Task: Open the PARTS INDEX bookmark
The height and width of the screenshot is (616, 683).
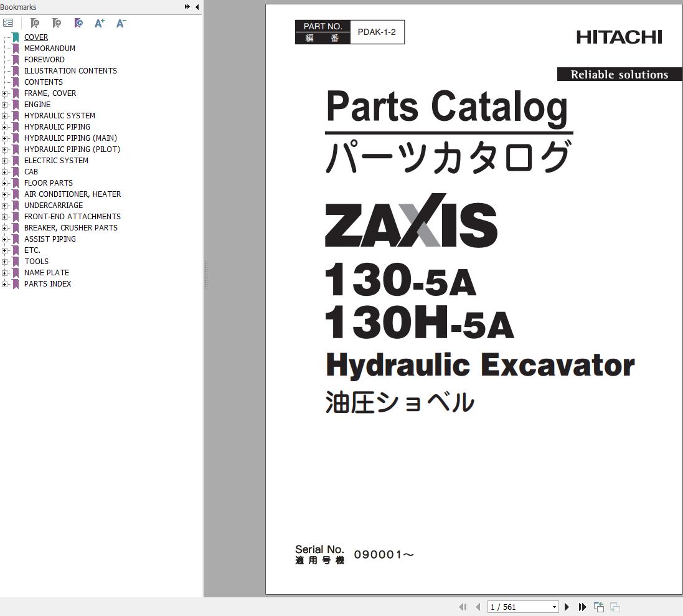Action: click(47, 284)
